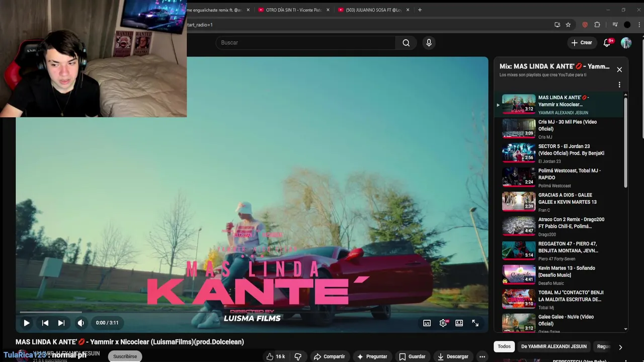Screen dimensions: 644x362
Task: Open Kevin Martes 13 - Soñando title
Action: pyautogui.click(x=567, y=271)
